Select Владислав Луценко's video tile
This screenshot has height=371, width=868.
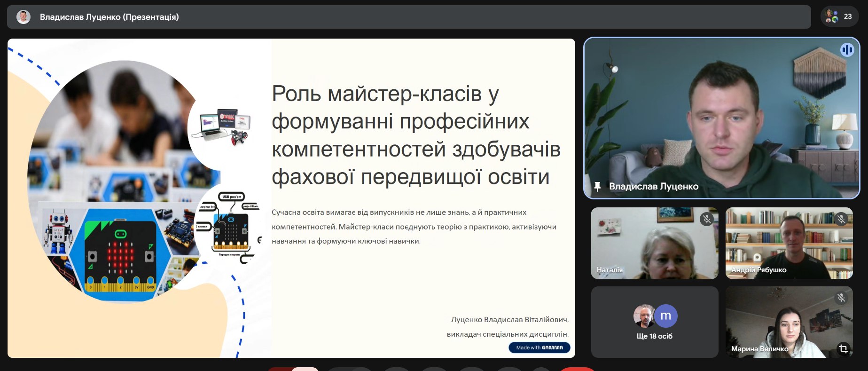(721, 118)
